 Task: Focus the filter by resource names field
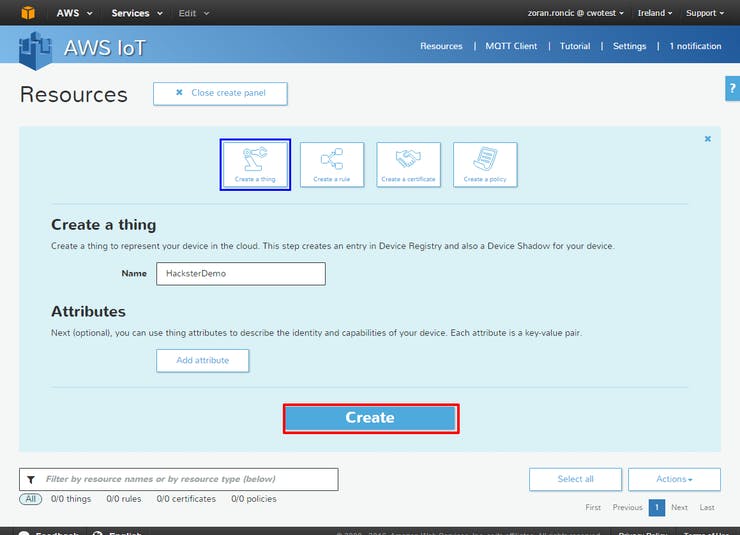coord(179,479)
